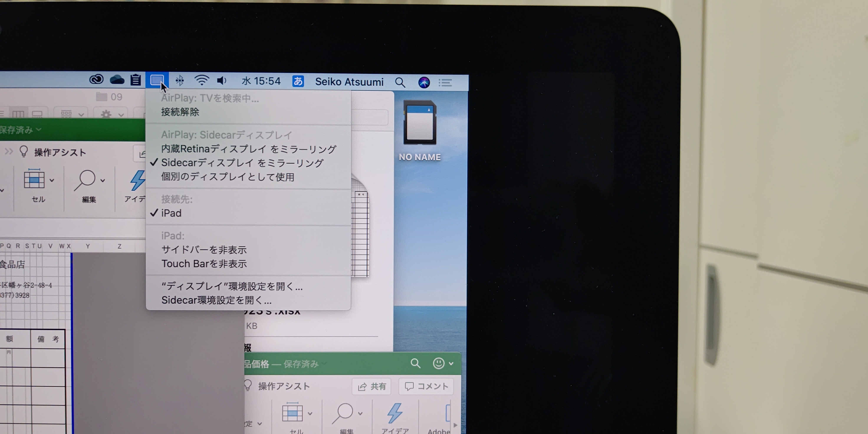Toggle checked Sidecarディスプレイ をミラーリング option
Viewport: 868px width, 434px height.
(x=242, y=163)
